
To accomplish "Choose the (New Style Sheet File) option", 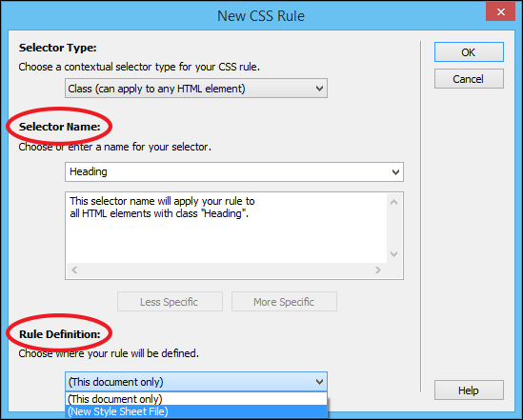I will 196,411.
